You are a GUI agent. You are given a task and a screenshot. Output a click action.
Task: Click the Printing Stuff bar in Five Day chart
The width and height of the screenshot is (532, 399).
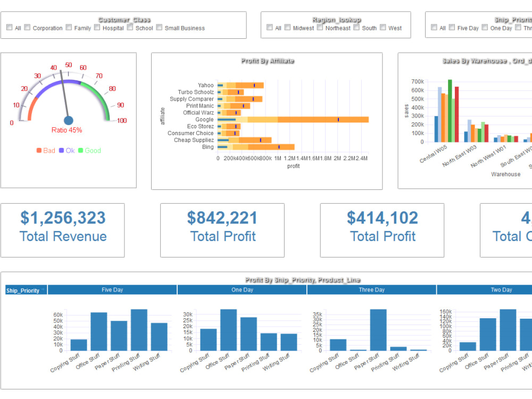tap(139, 330)
